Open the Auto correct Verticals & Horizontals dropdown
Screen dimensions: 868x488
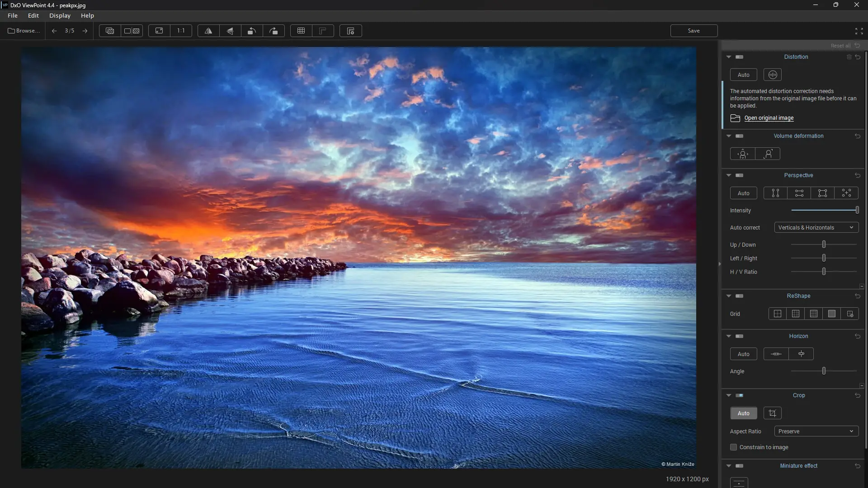[x=816, y=228]
